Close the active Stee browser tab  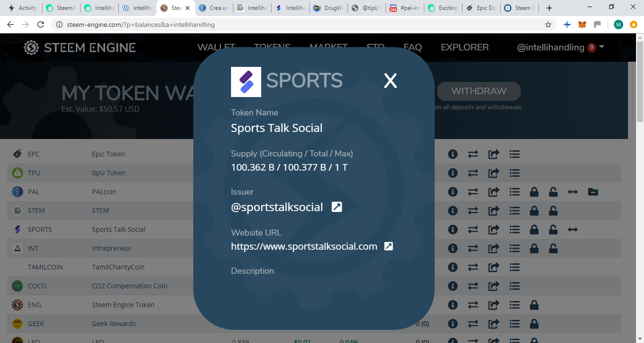click(188, 8)
